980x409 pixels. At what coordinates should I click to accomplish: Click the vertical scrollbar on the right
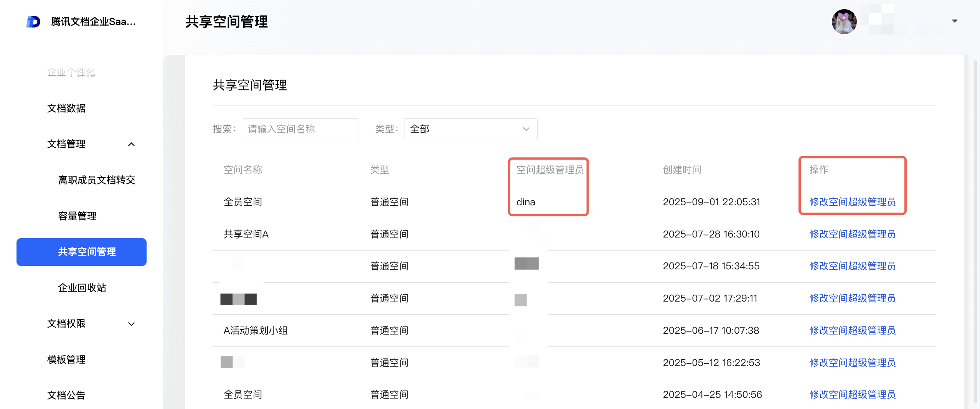(x=975, y=230)
